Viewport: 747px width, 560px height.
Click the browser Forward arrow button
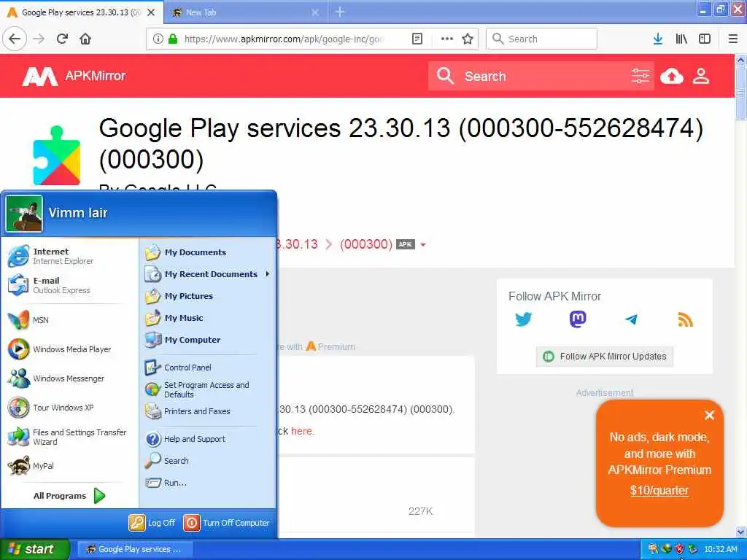[x=39, y=39]
